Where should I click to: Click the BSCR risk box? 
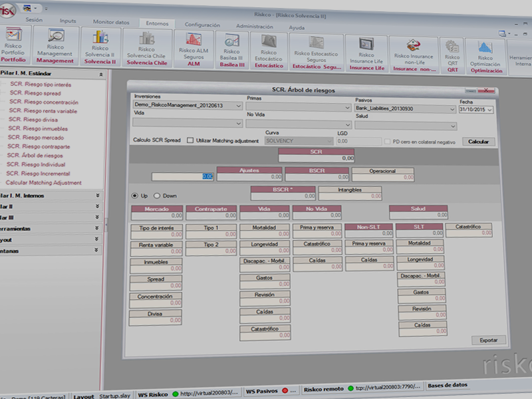click(317, 174)
